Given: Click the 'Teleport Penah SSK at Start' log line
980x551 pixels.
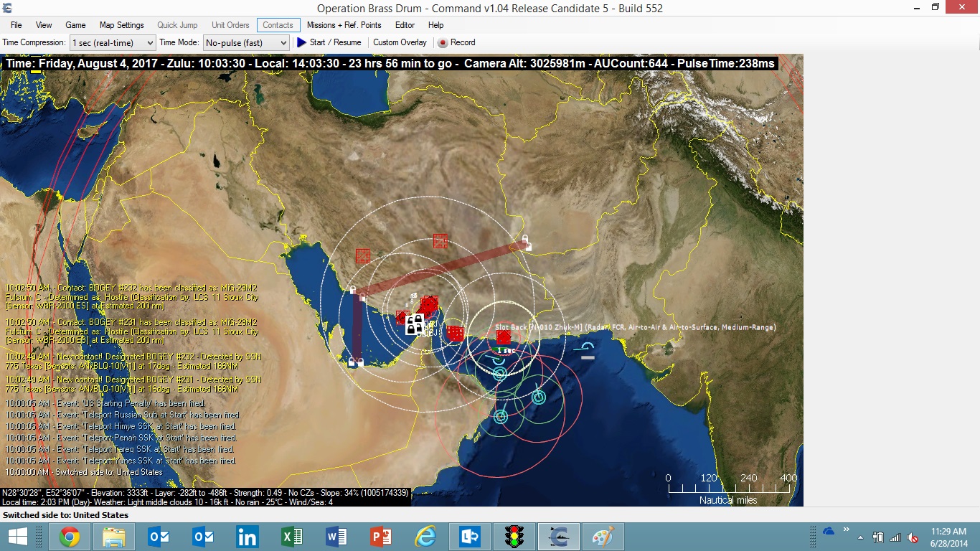Looking at the screenshot, I should 121,438.
